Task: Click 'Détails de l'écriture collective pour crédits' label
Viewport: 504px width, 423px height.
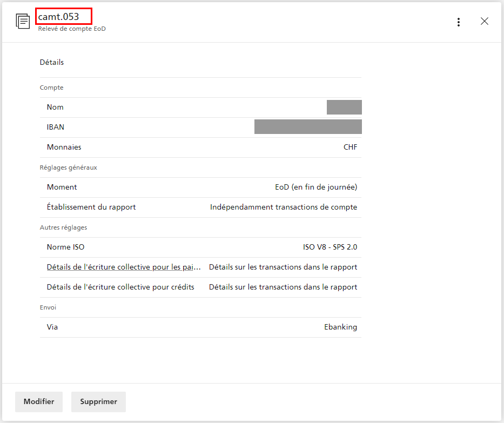Action: pos(120,287)
